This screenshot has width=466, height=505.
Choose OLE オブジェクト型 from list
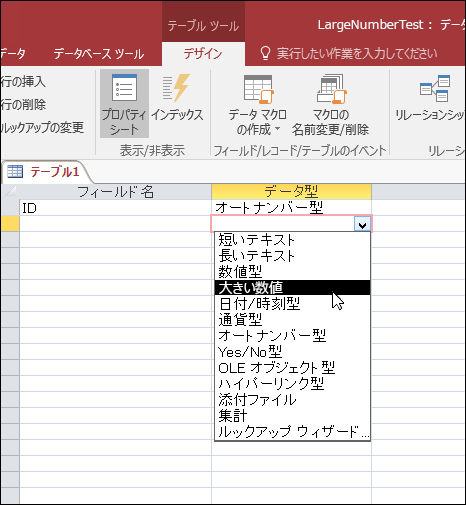tap(292, 368)
